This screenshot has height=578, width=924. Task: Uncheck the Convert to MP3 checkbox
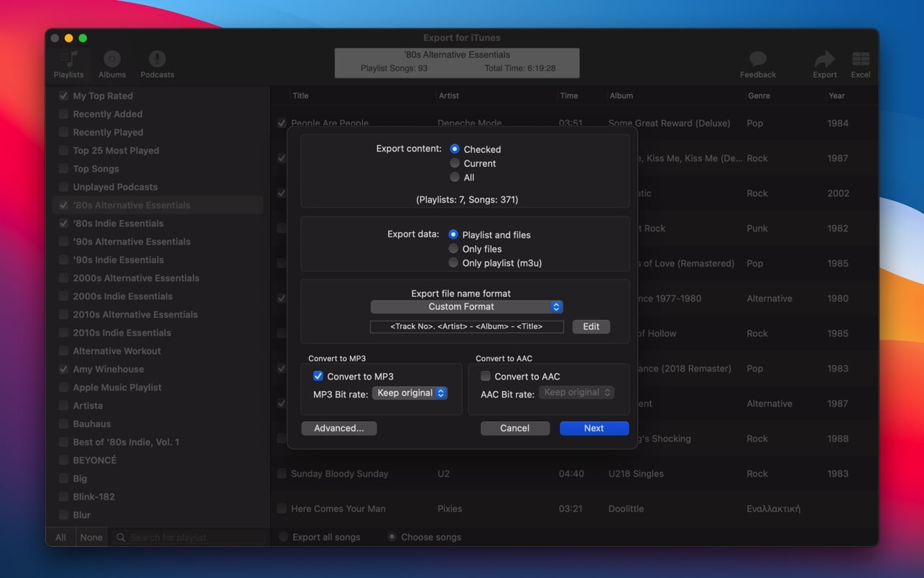(318, 376)
